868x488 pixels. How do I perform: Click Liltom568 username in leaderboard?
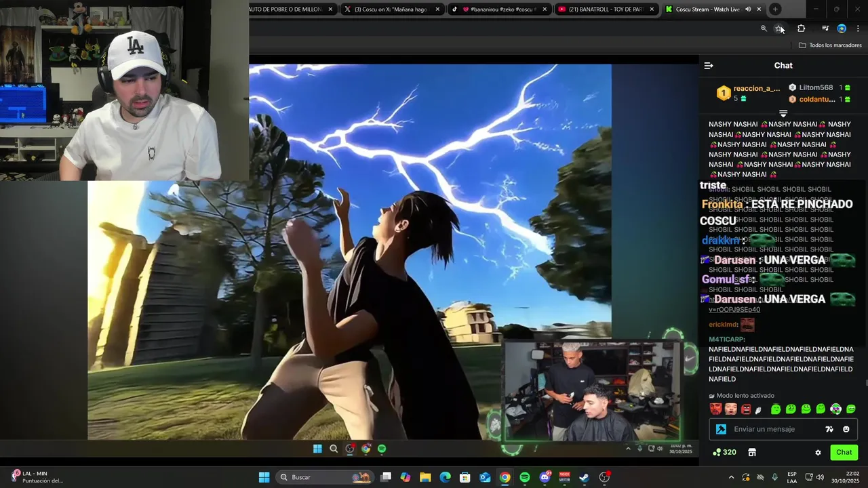(x=816, y=87)
